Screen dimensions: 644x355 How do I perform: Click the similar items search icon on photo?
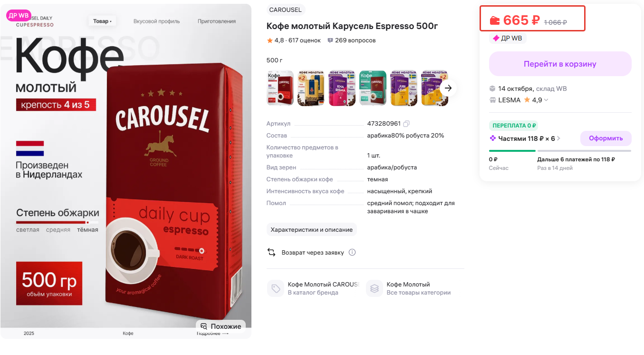(204, 326)
